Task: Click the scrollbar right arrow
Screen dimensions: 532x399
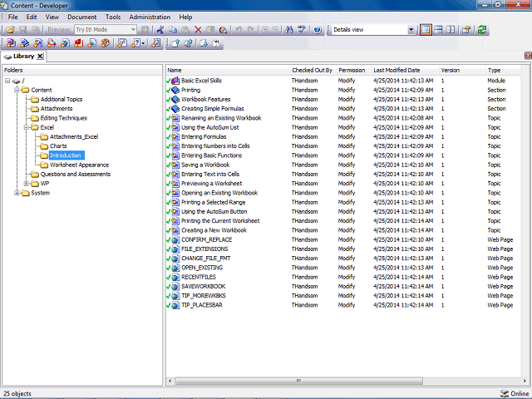Action: 525,381
